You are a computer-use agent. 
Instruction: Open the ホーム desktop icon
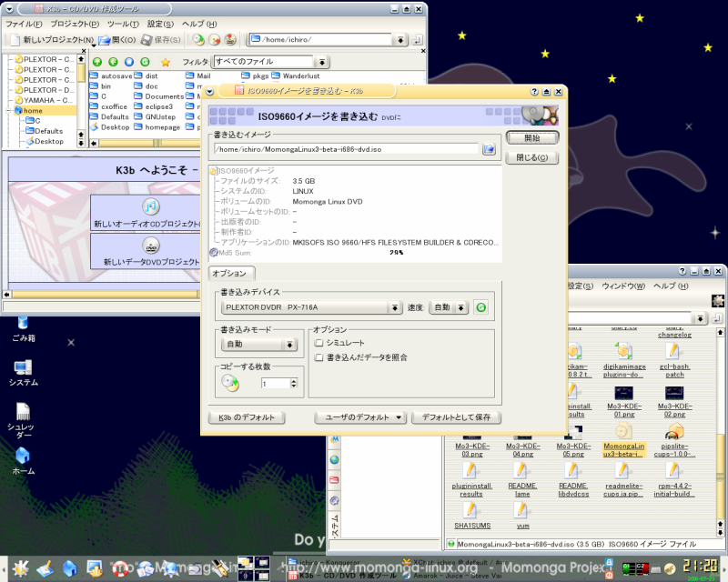click(24, 461)
